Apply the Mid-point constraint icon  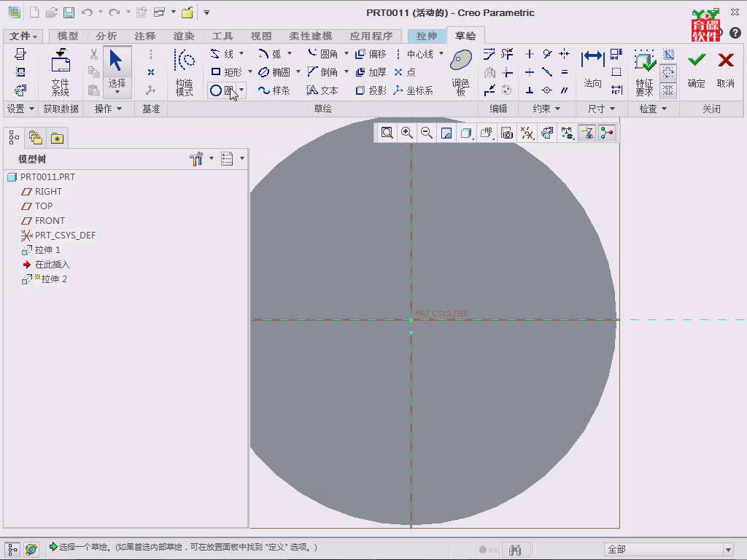click(547, 72)
